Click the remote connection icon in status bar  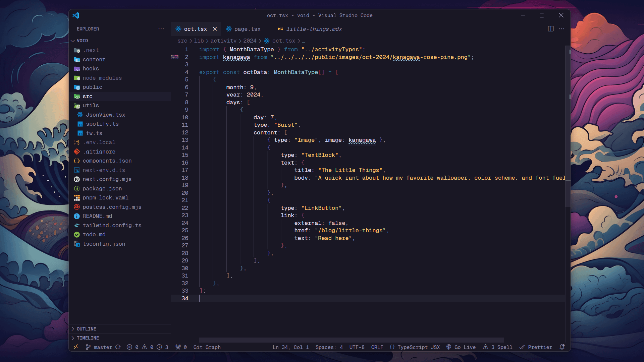coord(76,347)
